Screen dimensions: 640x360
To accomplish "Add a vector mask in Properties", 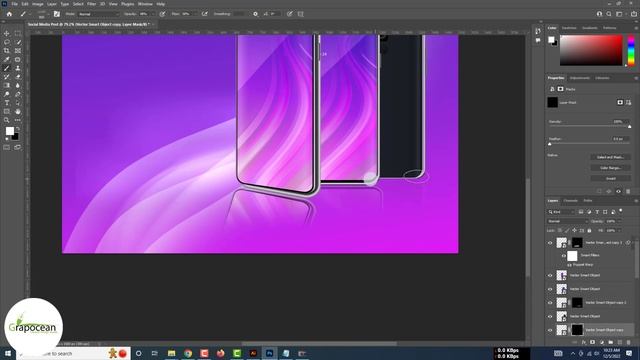I will coord(629,102).
